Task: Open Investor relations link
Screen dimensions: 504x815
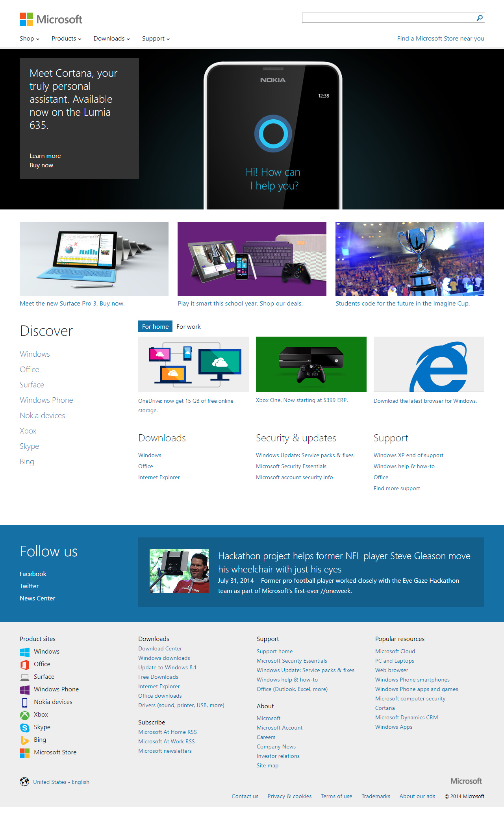Action: pos(278,756)
